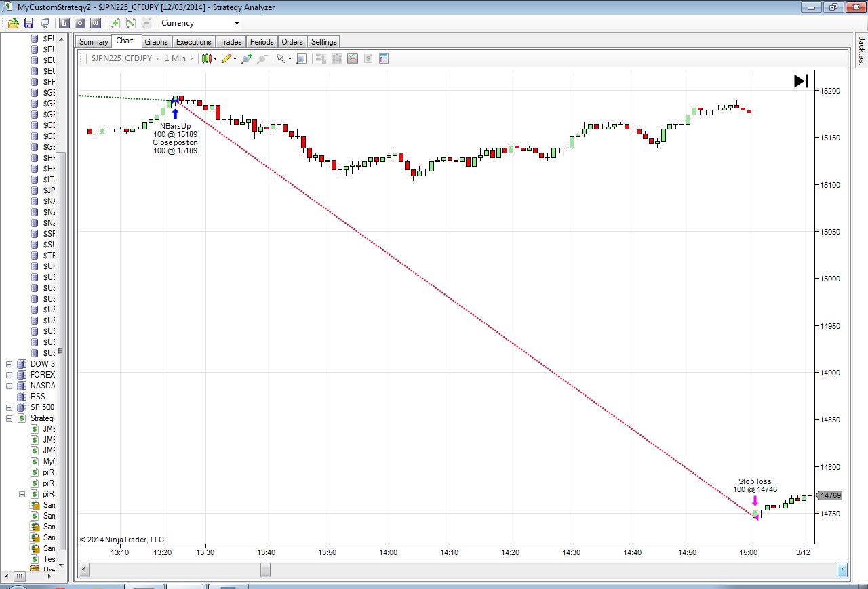The width and height of the screenshot is (868, 589).
Task: Click the edit pencil-on-page icon
Action: (x=131, y=23)
